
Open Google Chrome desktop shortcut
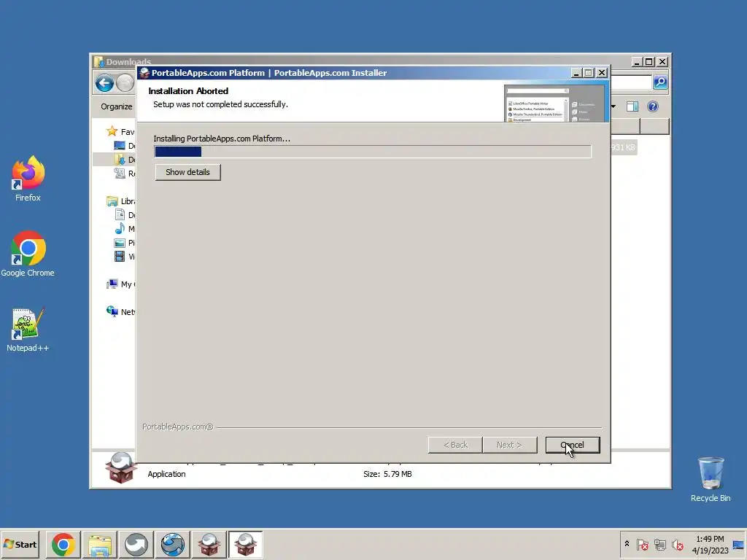[28, 254]
